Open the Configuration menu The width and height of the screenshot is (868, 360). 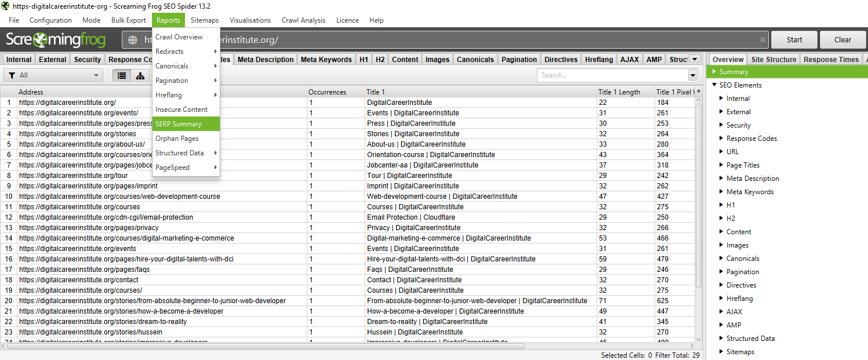pyautogui.click(x=50, y=20)
